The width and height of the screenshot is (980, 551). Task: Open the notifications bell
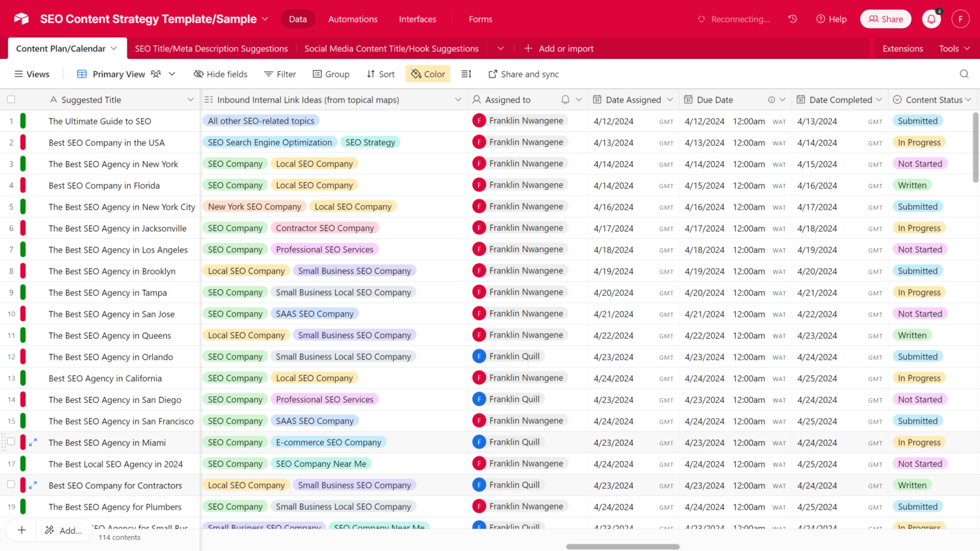(931, 20)
